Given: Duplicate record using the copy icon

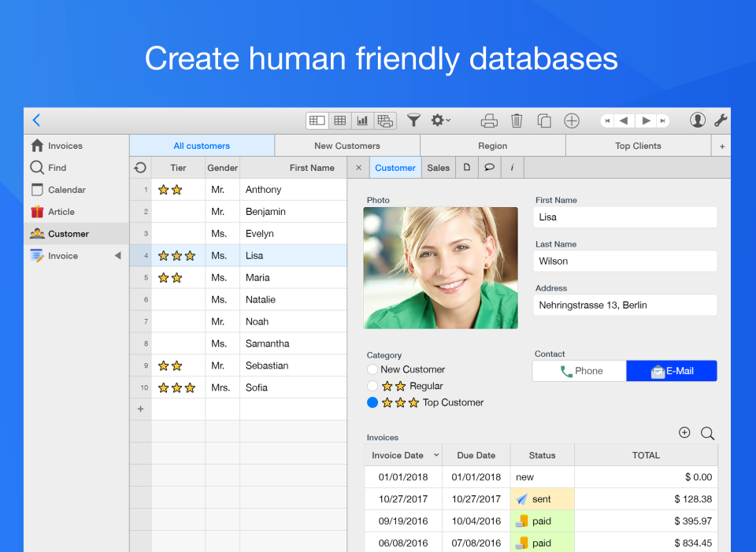Looking at the screenshot, I should (544, 120).
